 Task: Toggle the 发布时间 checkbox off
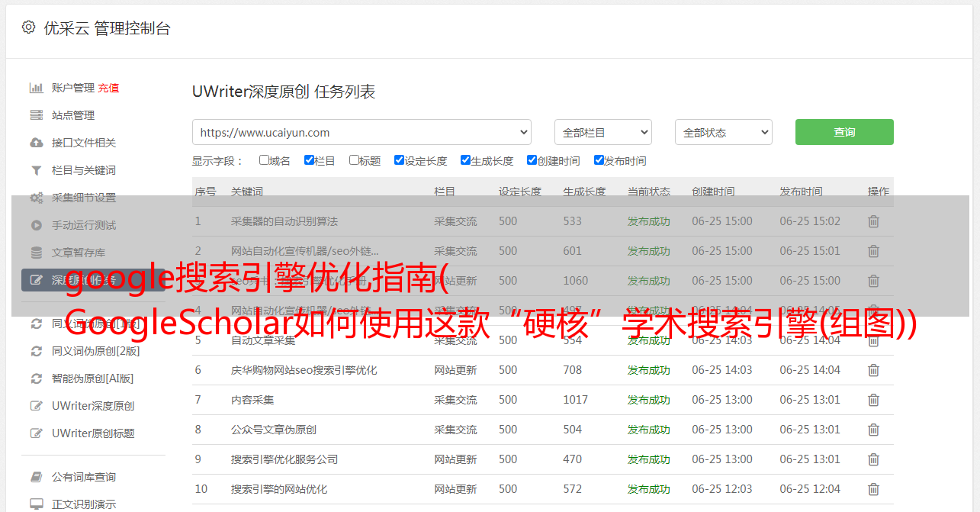599,160
